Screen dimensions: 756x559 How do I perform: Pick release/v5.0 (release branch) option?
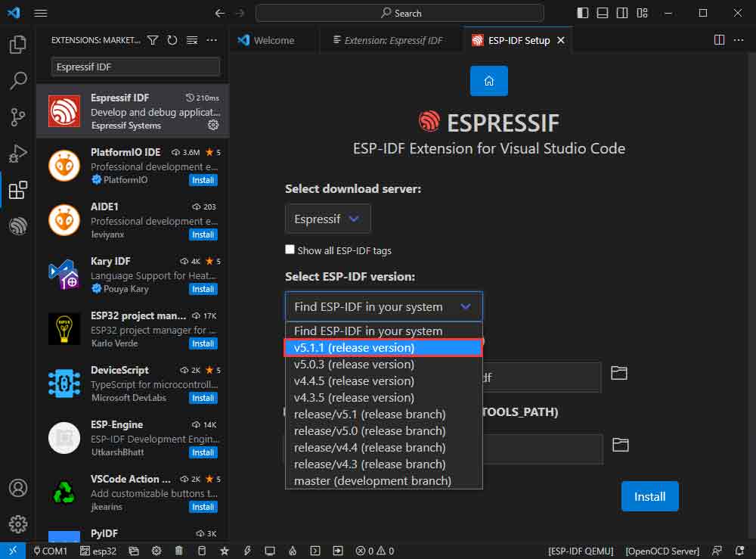click(x=384, y=430)
